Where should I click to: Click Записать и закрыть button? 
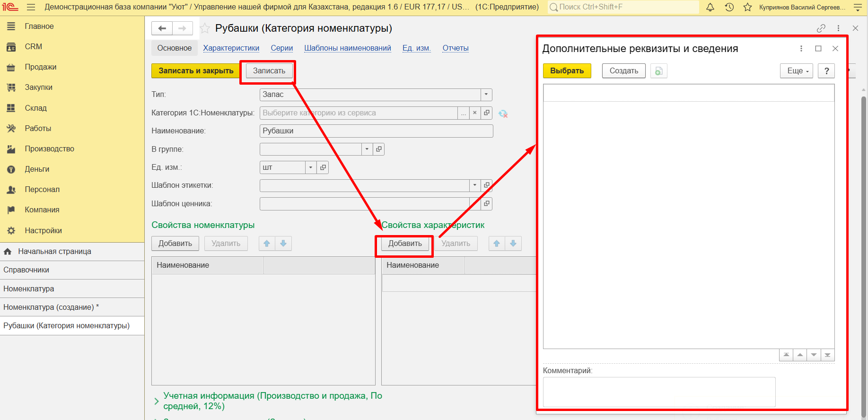196,71
